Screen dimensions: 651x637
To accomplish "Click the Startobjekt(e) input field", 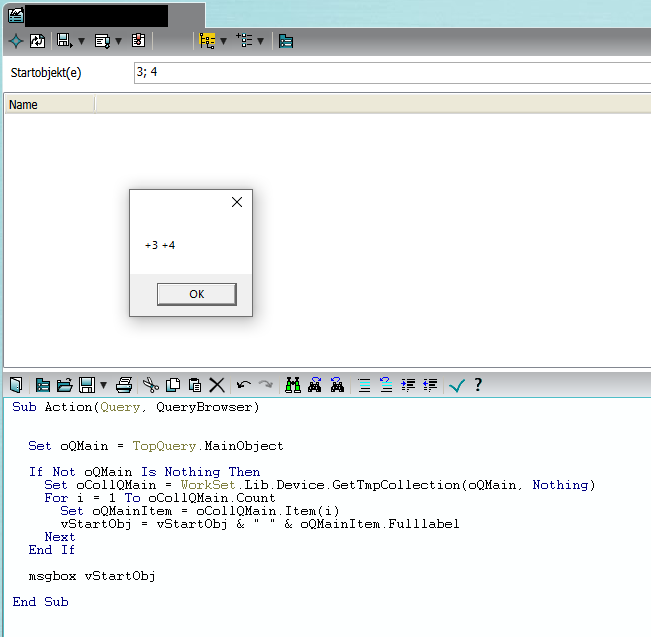I will coord(390,73).
